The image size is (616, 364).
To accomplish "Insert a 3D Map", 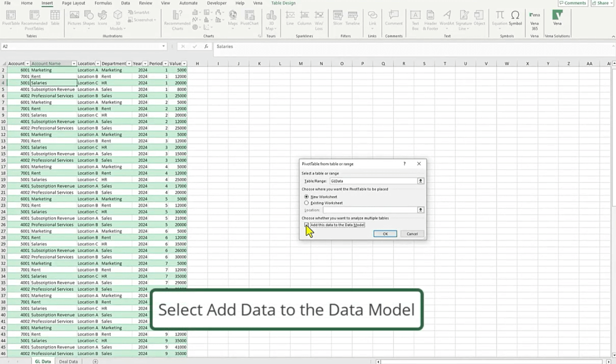I will coord(271,19).
